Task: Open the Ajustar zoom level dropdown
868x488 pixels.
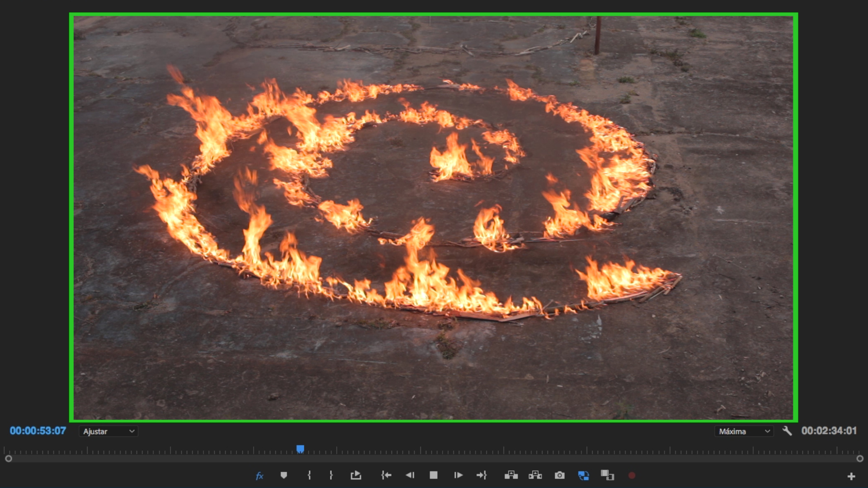Action: (108, 432)
